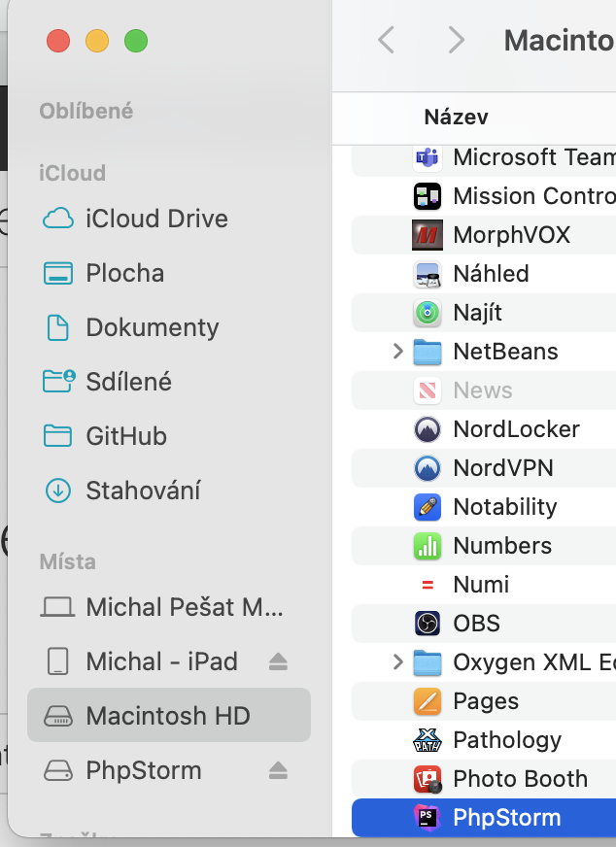Select the Pages app icon
The image size is (616, 847).
coord(428,701)
